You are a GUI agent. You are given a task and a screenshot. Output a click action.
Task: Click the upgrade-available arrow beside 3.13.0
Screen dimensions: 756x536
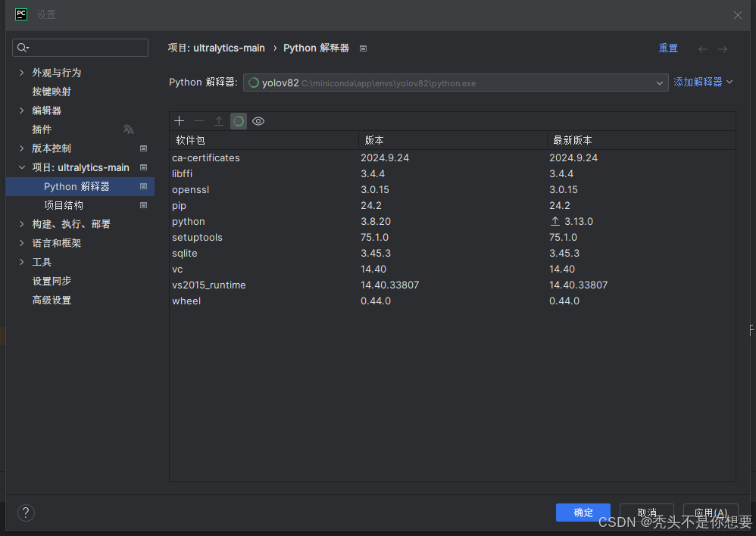555,221
